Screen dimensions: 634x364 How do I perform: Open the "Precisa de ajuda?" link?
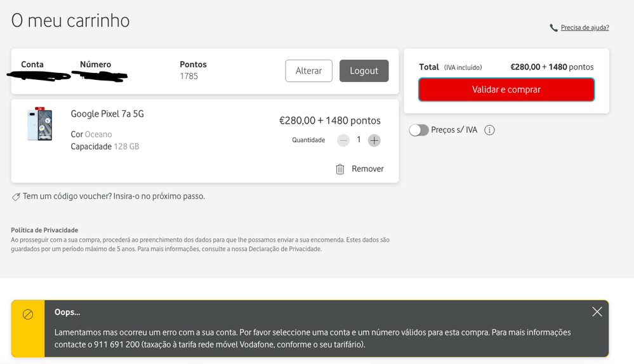point(584,28)
